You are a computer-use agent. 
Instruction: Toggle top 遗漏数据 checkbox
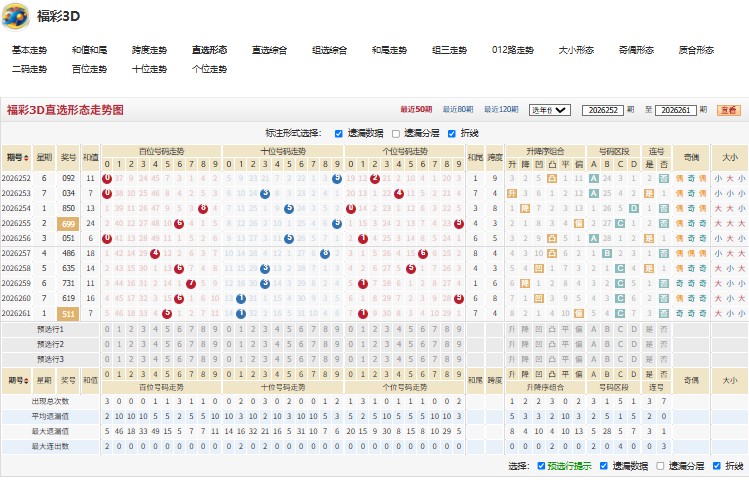pos(339,134)
